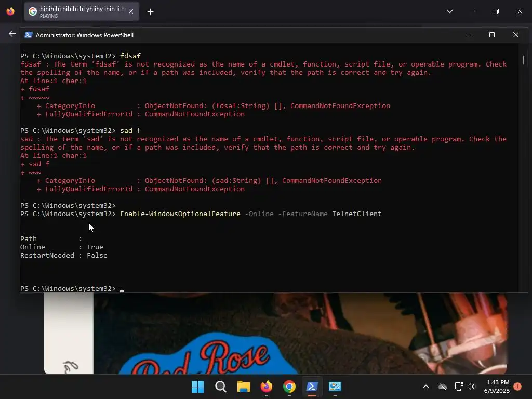Open the Windows Start menu
Screen dimensions: 532x399
pyautogui.click(x=197, y=387)
